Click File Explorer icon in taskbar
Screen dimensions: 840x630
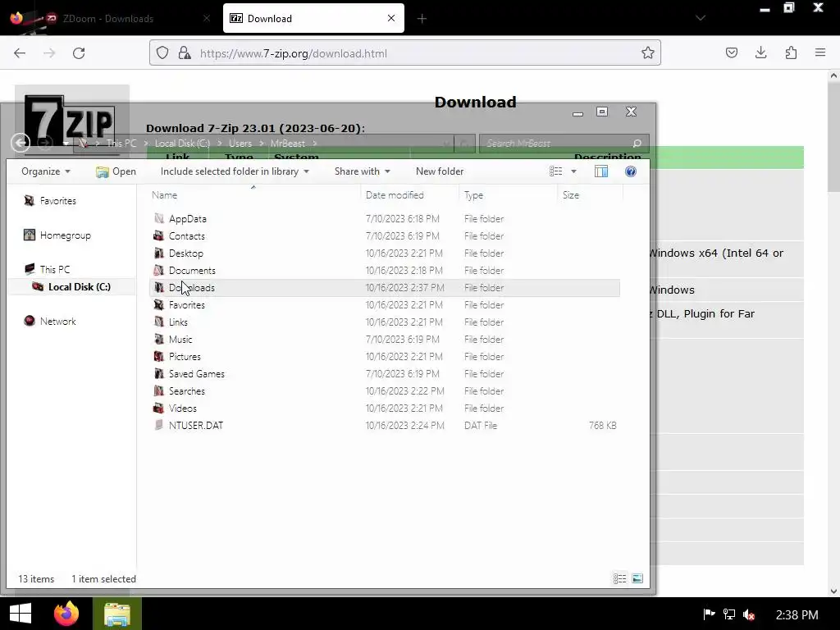tap(117, 614)
